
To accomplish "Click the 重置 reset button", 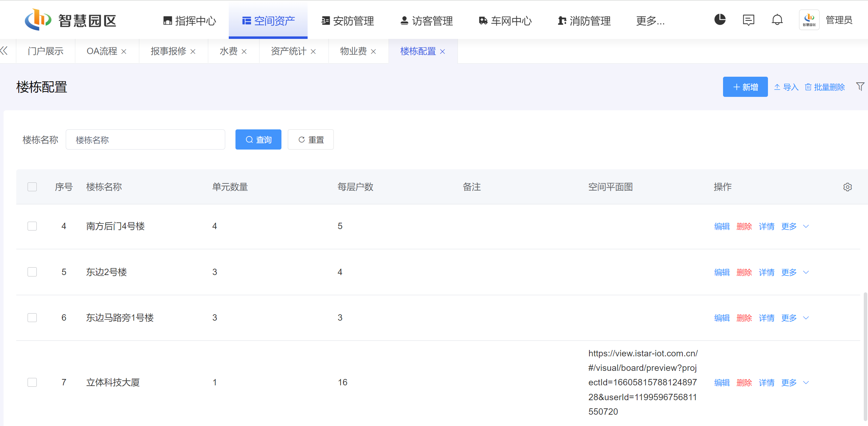I will click(311, 140).
